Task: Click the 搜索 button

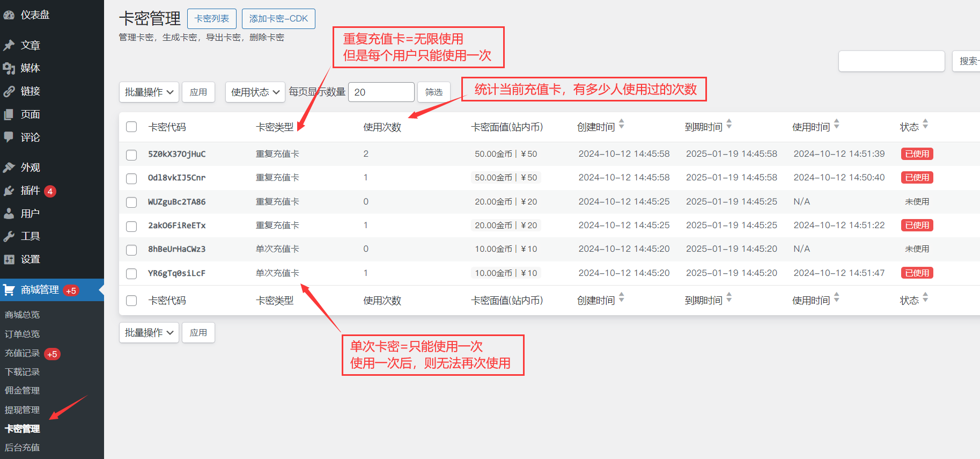Action: coord(966,61)
